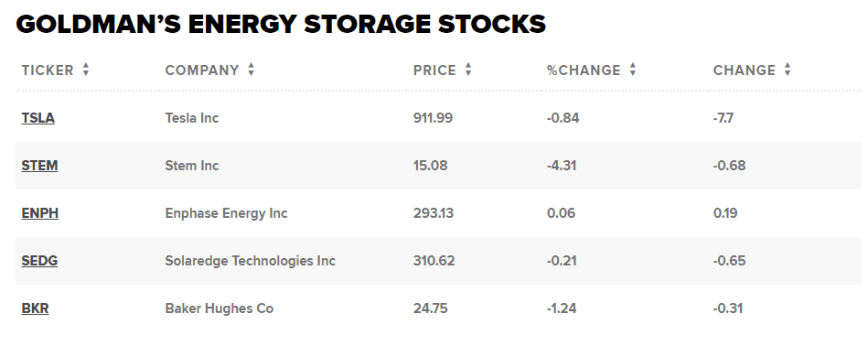
Task: Open the SEDG ticker link
Action: (x=39, y=261)
